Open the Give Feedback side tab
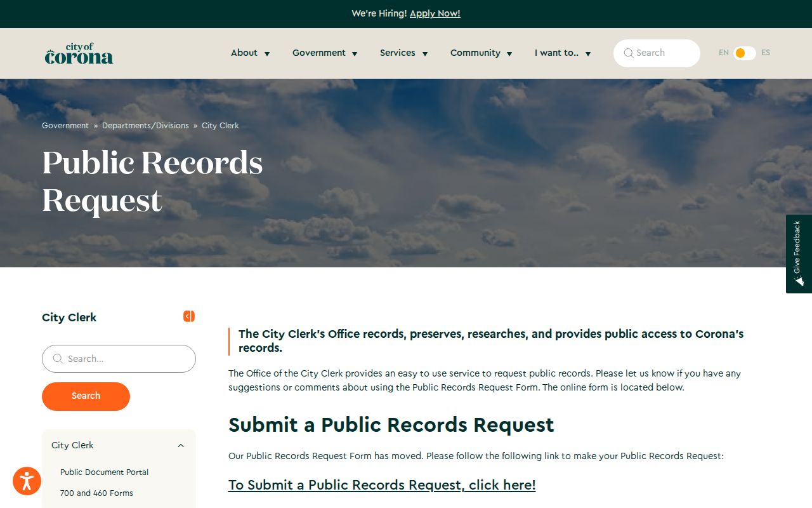The image size is (812, 508). point(799,254)
